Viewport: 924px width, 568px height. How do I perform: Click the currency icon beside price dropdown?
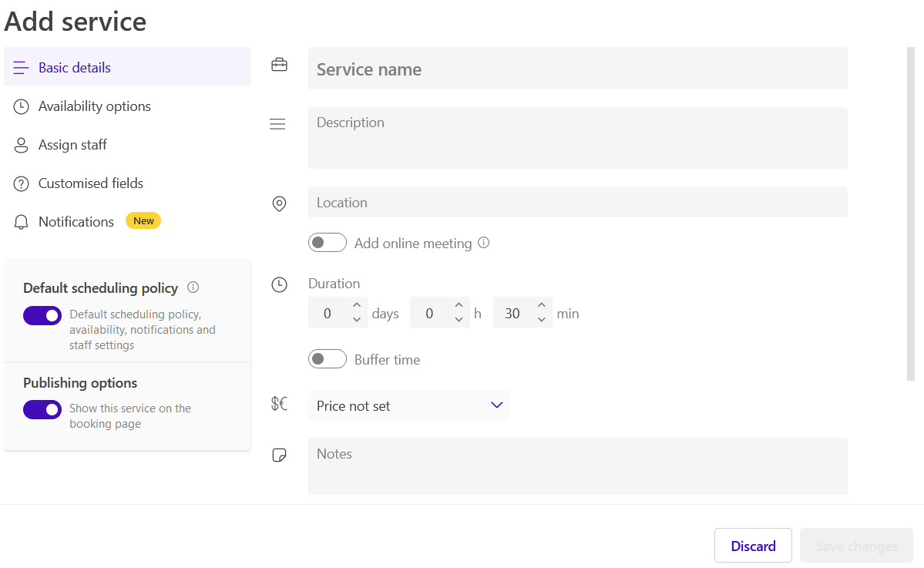coord(279,404)
